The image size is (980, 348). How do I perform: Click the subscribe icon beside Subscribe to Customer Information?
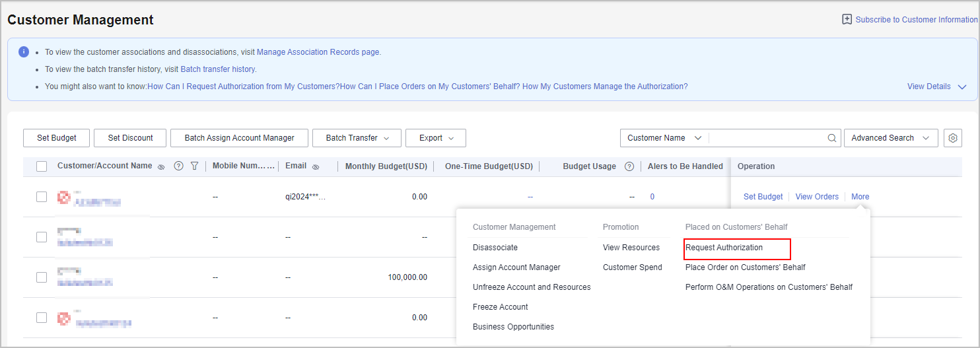click(x=847, y=20)
